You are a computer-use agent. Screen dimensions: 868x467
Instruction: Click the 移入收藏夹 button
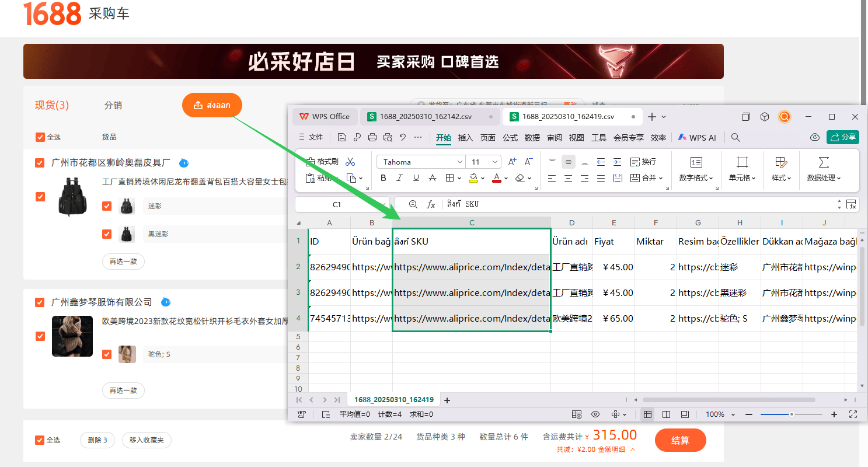pyautogui.click(x=147, y=440)
